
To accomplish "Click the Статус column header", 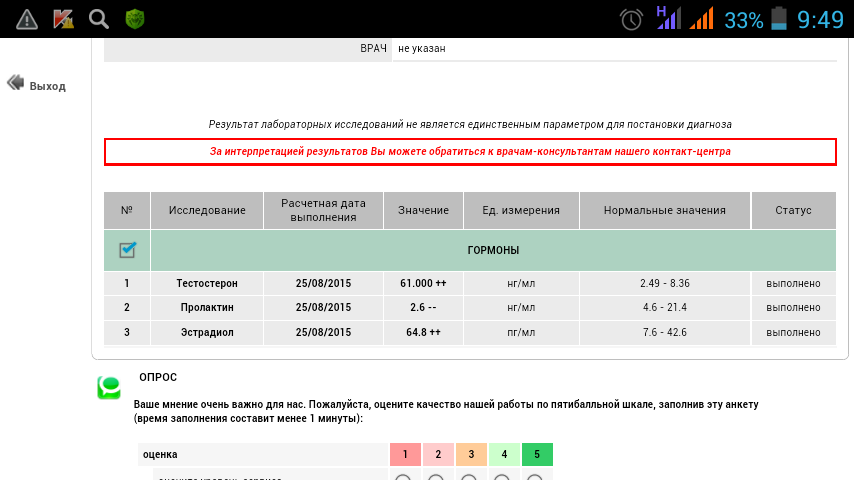I will (793, 211).
